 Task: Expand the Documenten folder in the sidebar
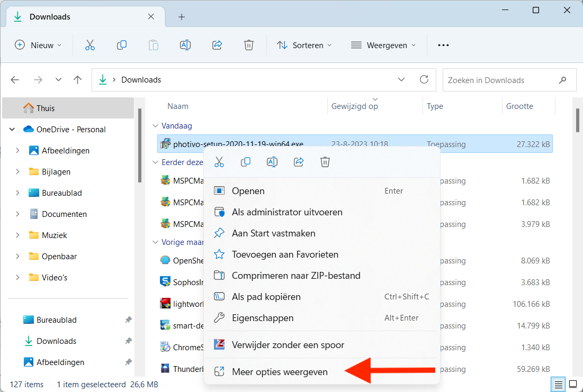[x=17, y=214]
